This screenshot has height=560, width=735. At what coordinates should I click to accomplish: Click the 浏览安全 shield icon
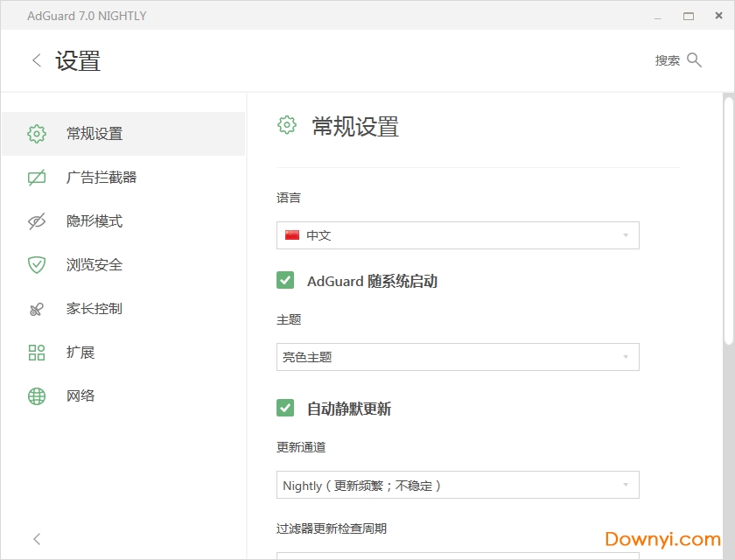coord(36,264)
